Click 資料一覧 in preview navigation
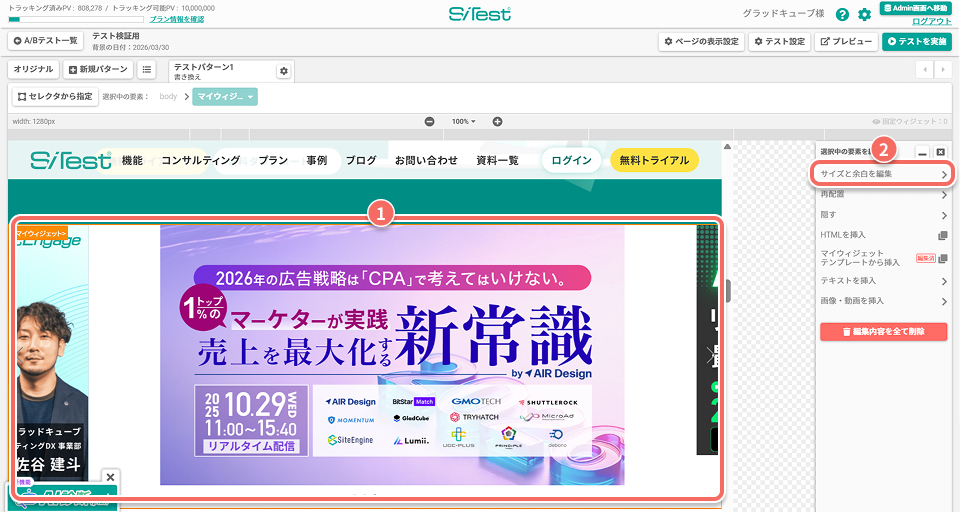This screenshot has width=961, height=512. 497,161
